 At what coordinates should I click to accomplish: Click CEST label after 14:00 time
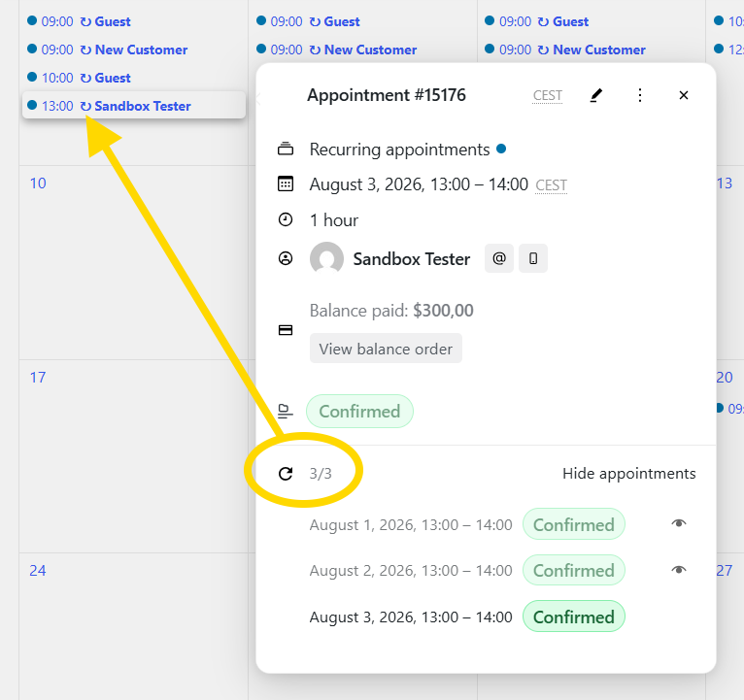[x=551, y=185]
